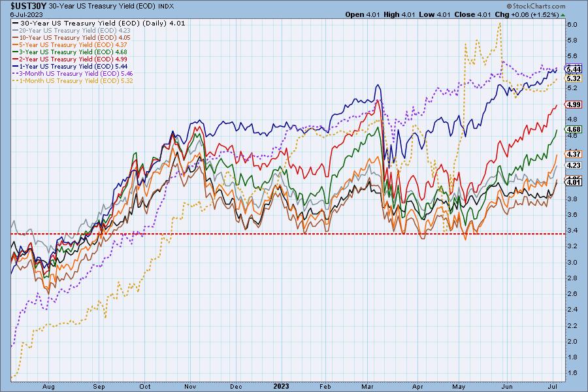This screenshot has height=392, width=588.
Task: Click the Oct label on the time axis
Action: click(145, 386)
